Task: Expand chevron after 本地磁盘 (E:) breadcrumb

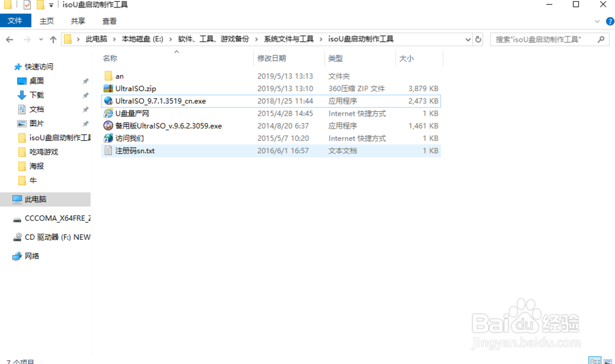Action: tap(170, 39)
